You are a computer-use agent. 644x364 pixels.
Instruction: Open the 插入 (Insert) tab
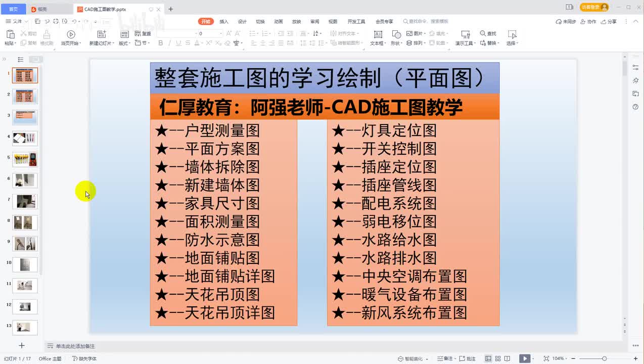pyautogui.click(x=224, y=22)
